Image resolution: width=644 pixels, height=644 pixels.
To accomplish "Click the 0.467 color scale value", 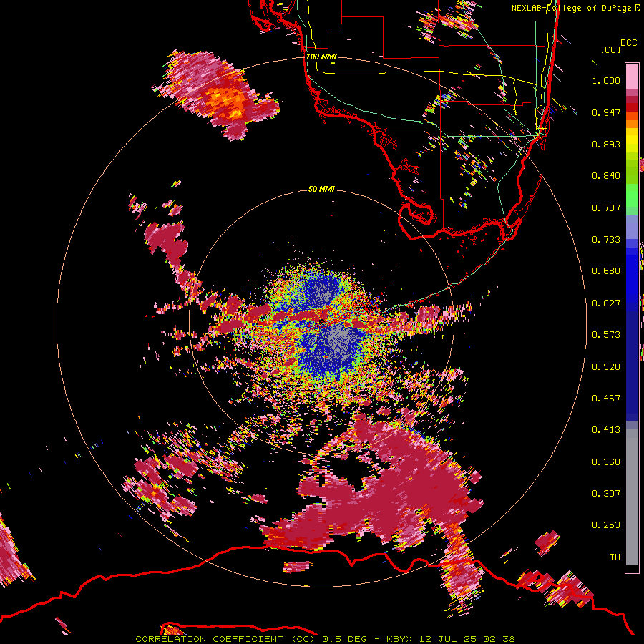I will point(606,399).
